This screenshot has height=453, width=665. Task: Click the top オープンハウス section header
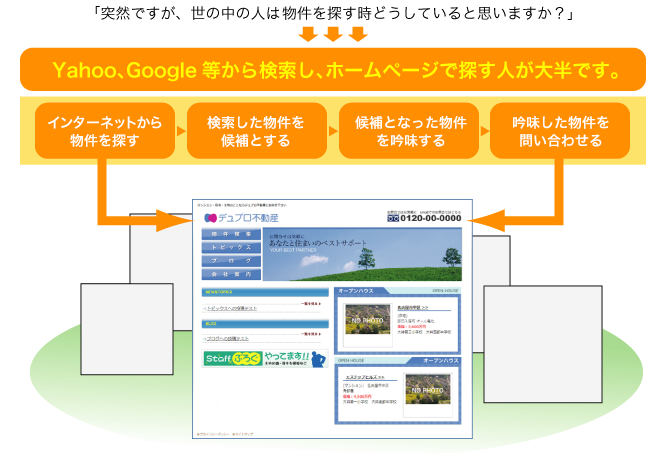(397, 291)
